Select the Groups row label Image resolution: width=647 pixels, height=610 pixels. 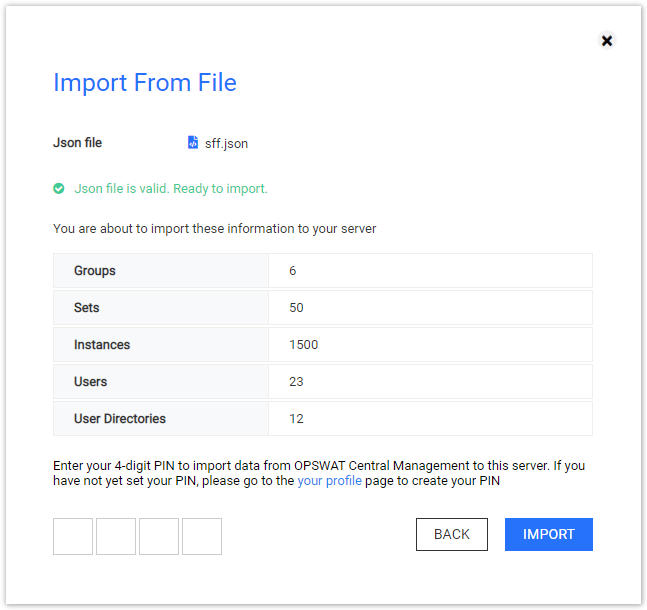95,271
